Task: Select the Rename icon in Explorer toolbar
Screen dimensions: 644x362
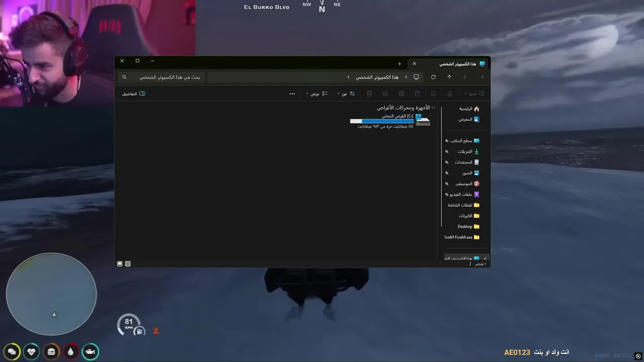Action: click(x=401, y=94)
